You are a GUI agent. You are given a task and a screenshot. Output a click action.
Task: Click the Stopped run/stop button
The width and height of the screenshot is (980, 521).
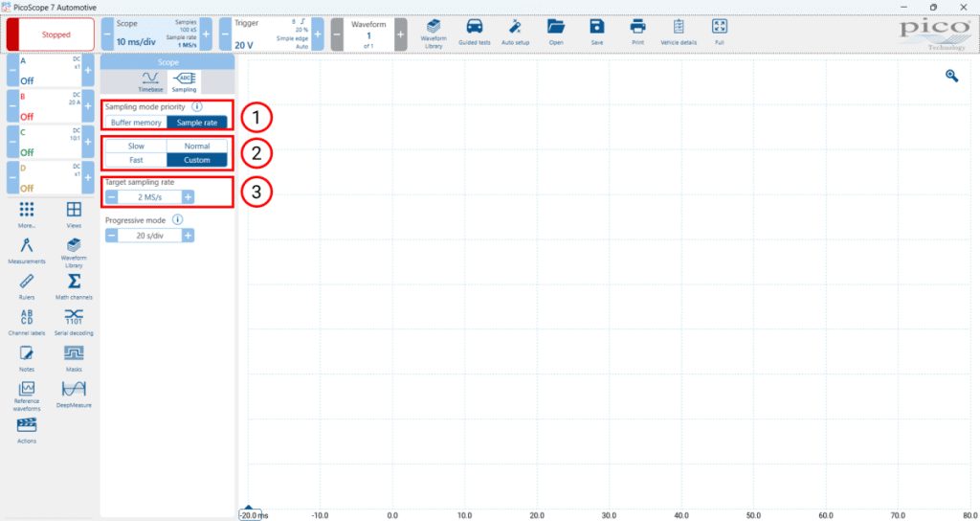pyautogui.click(x=50, y=34)
